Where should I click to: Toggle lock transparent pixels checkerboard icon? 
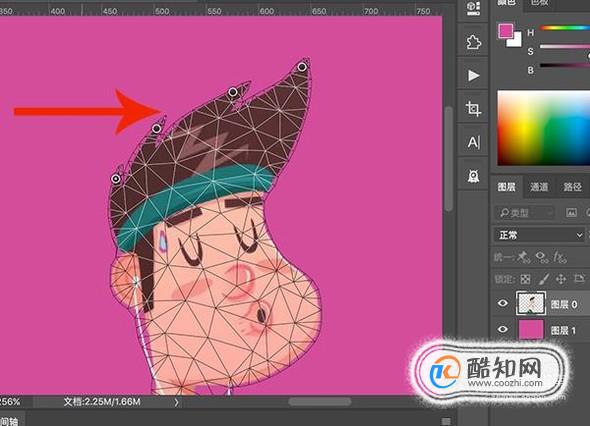coord(525,279)
